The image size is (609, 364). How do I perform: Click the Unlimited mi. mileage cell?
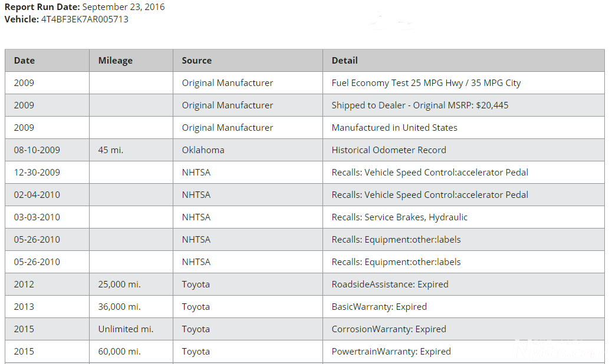126,329
